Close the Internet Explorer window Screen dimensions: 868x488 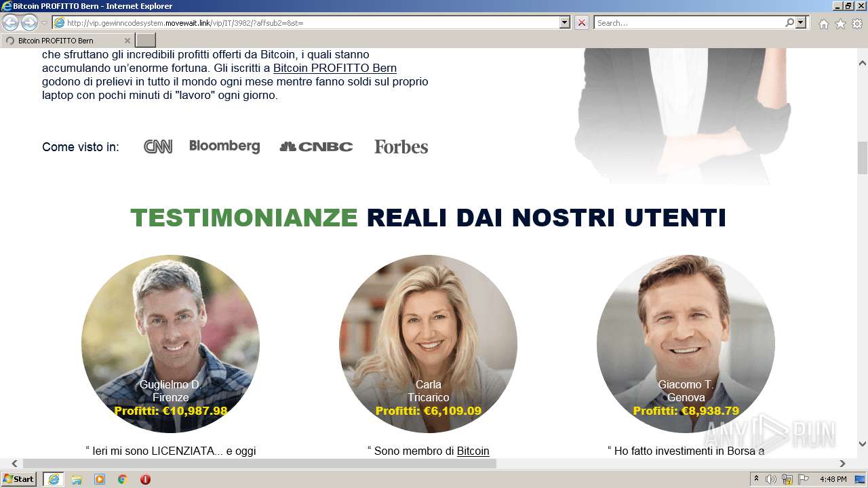click(x=861, y=6)
